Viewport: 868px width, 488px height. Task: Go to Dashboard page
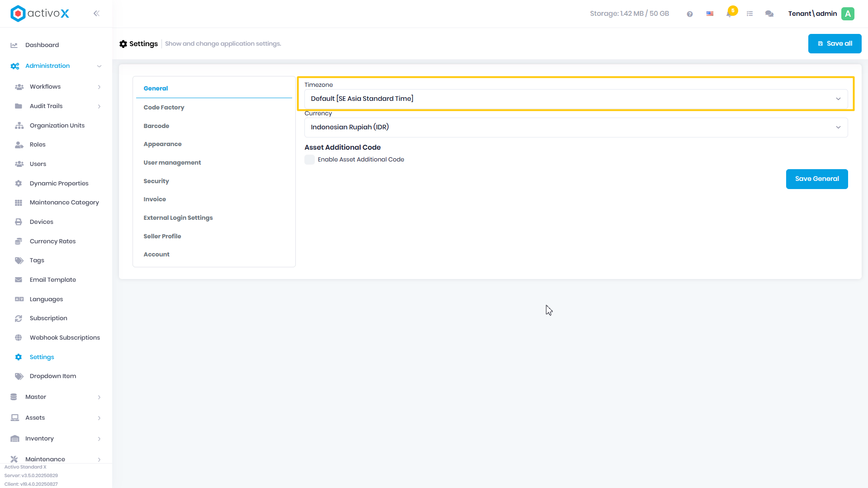click(x=42, y=45)
